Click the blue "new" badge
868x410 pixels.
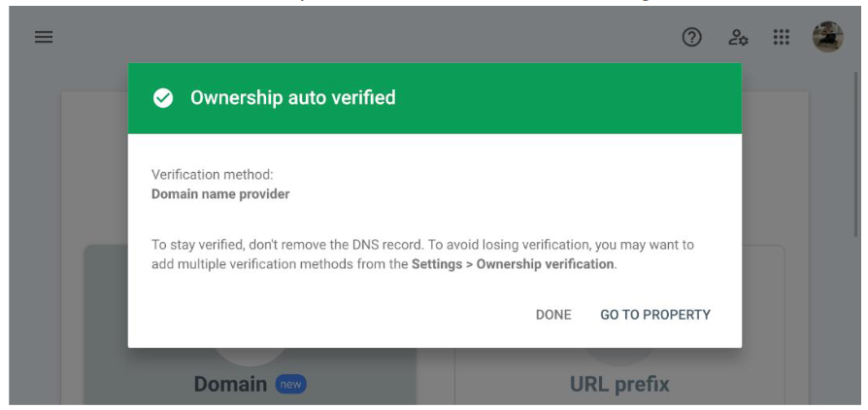[290, 384]
